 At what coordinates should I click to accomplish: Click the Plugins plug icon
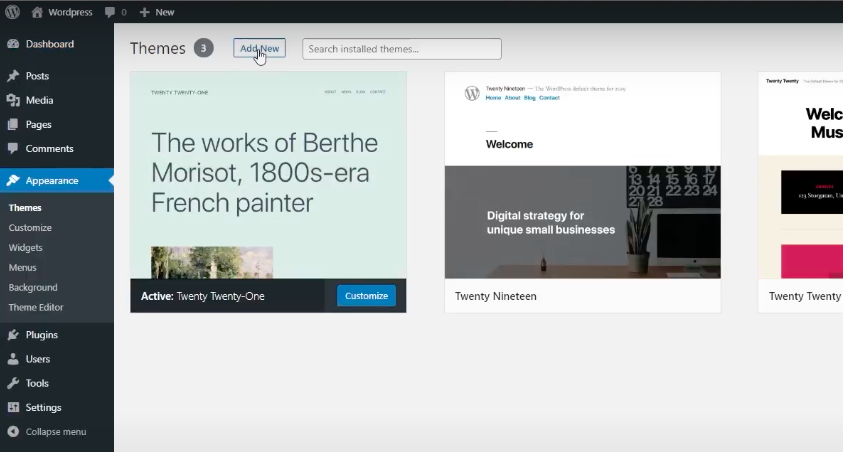point(13,335)
